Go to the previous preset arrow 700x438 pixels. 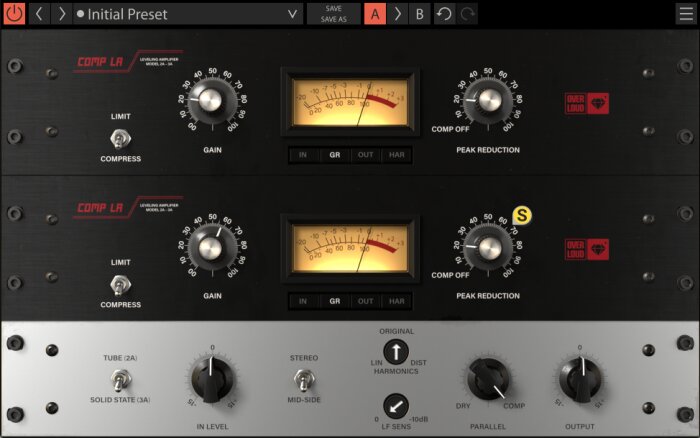pyautogui.click(x=39, y=14)
